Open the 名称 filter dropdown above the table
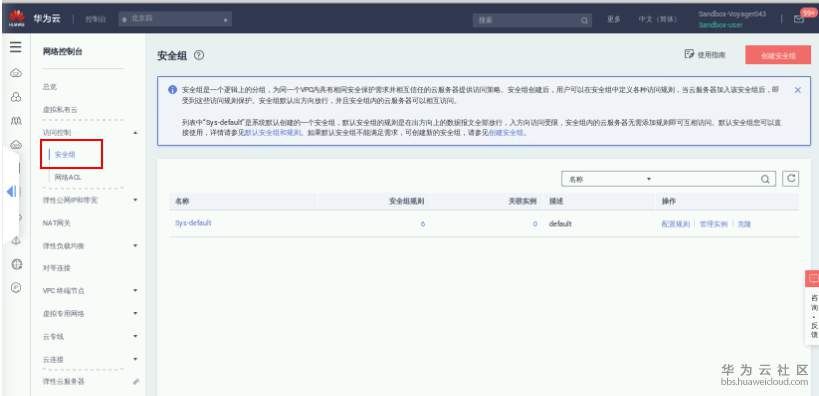 pos(610,179)
